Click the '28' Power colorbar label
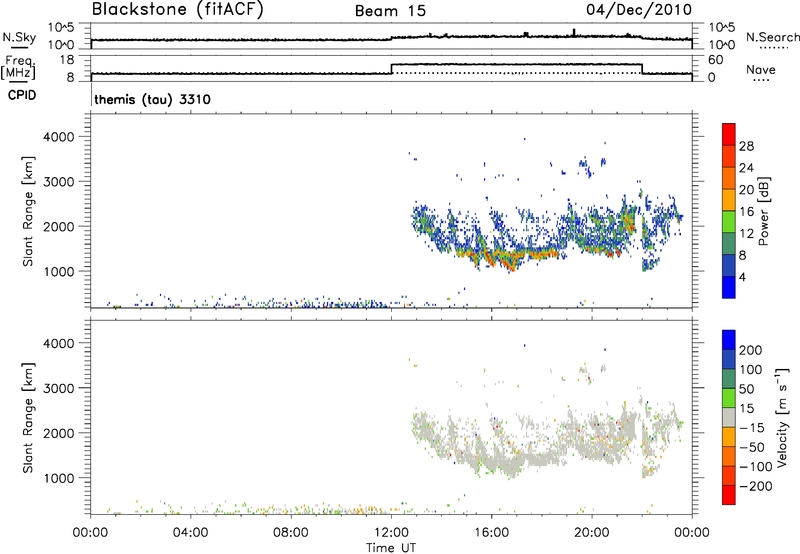This screenshot has height=554, width=800. (746, 146)
